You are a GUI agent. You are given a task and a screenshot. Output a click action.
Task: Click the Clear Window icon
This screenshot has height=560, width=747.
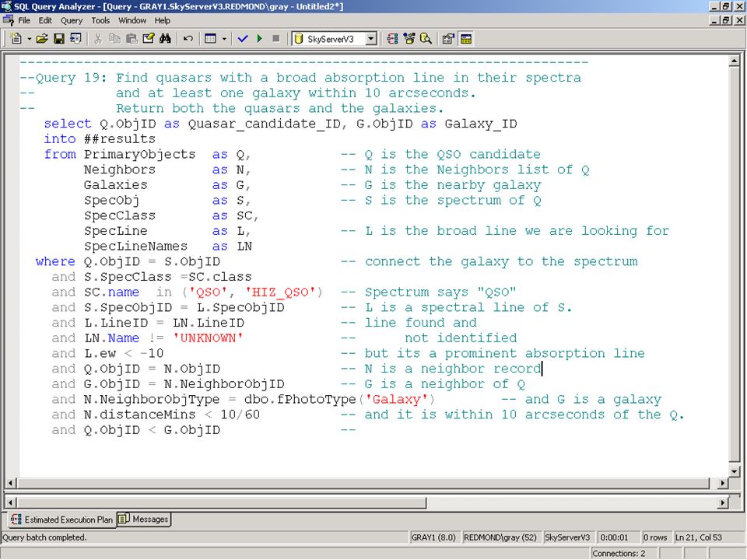click(149, 39)
